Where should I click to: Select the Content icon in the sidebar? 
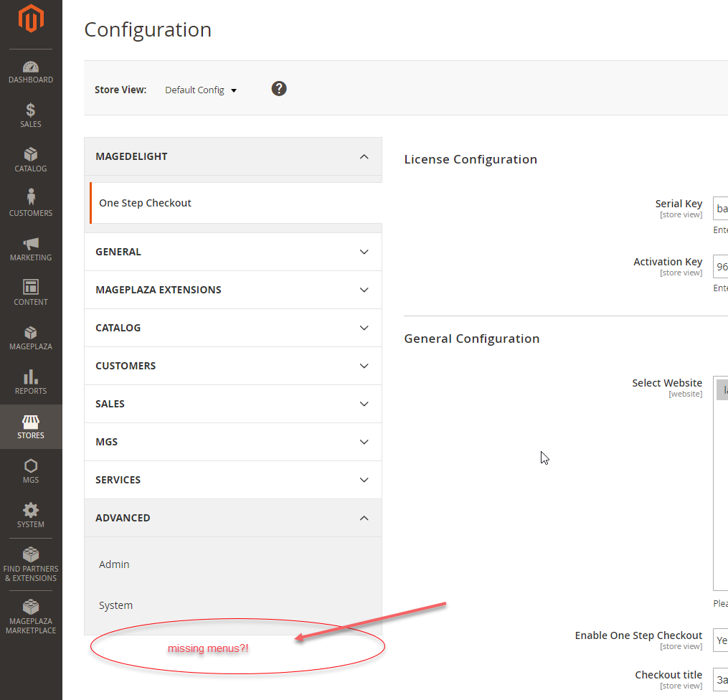click(31, 292)
